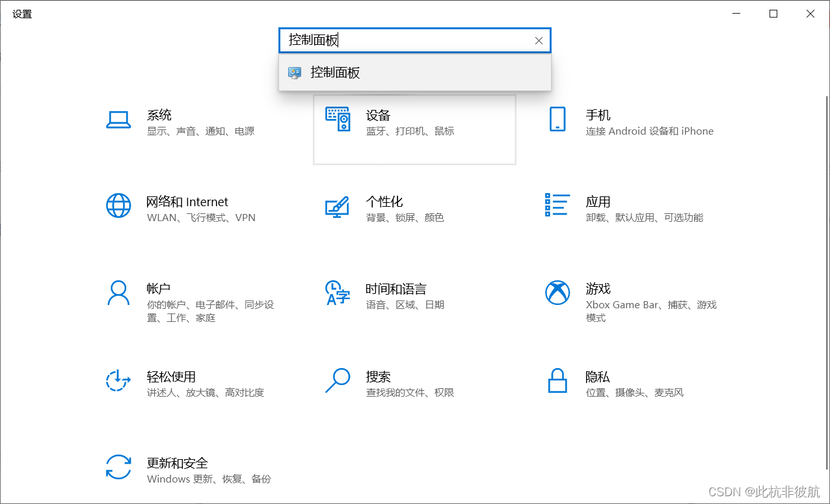This screenshot has width=830, height=504.
Task: Maximize the 设置 window
Action: 773,14
